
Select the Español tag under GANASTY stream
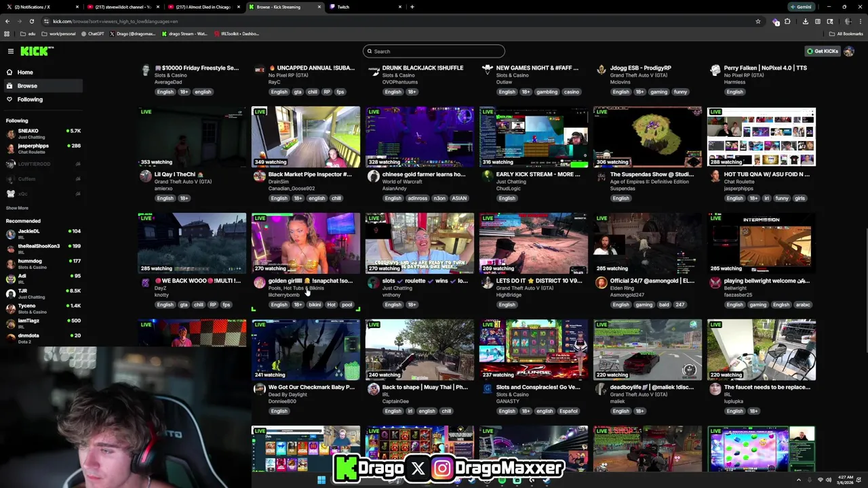(568, 411)
